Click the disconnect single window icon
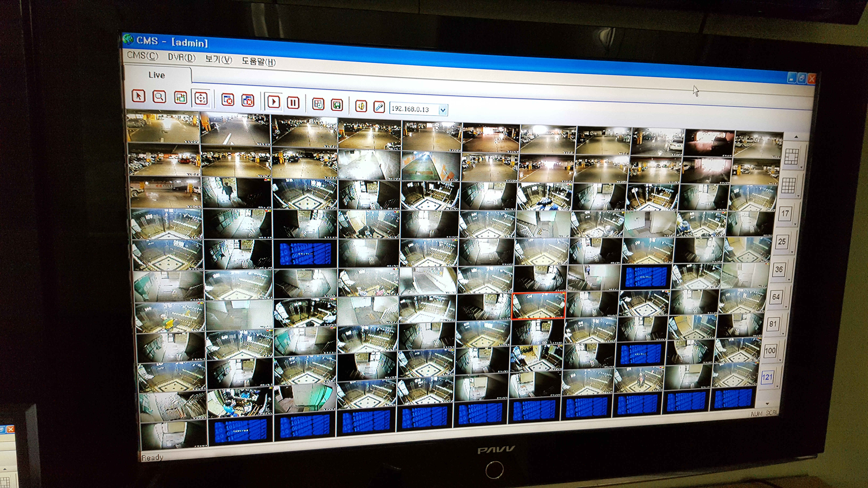 (x=228, y=100)
